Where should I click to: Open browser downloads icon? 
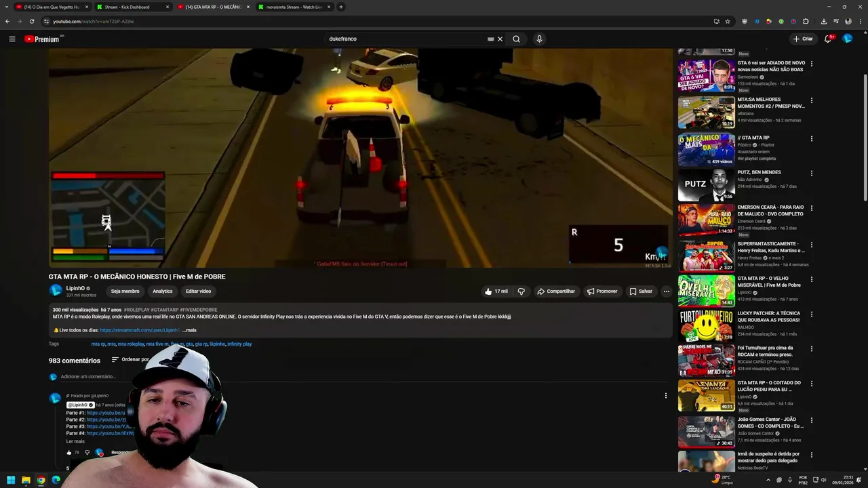click(824, 21)
